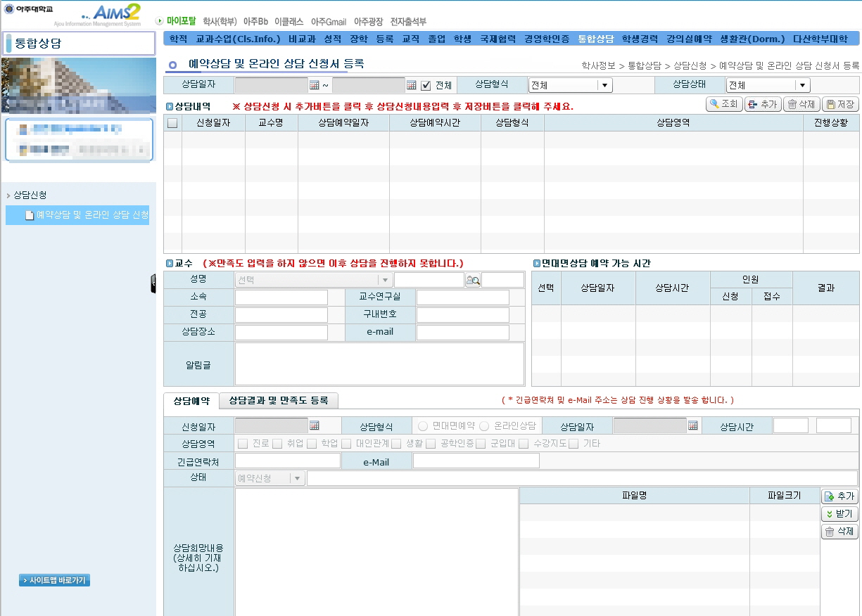Click the file 삭제 trash button under attachments

839,532
